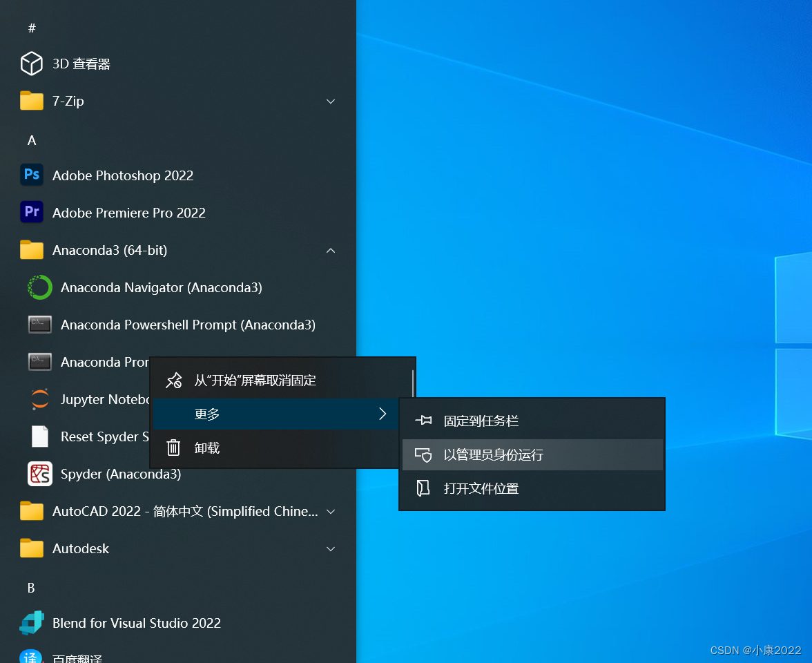Click the Anaconda Powershell Prompt console icon
812x663 pixels.
40,325
